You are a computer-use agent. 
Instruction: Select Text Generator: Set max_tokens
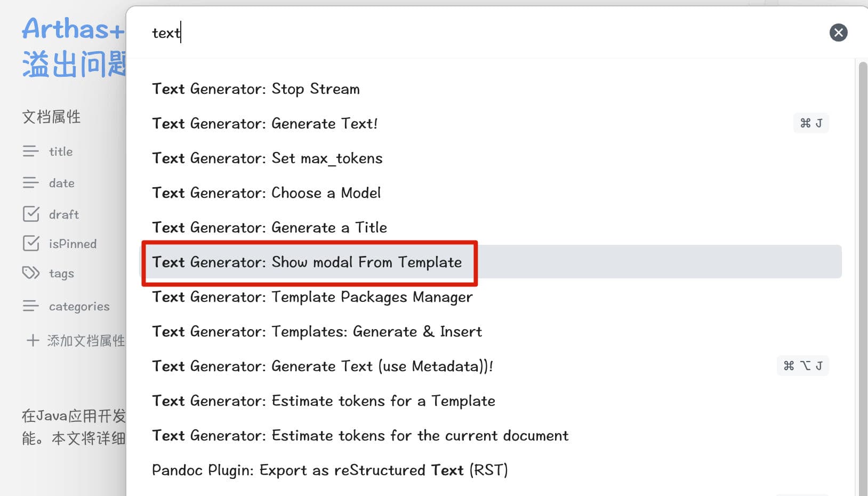267,158
